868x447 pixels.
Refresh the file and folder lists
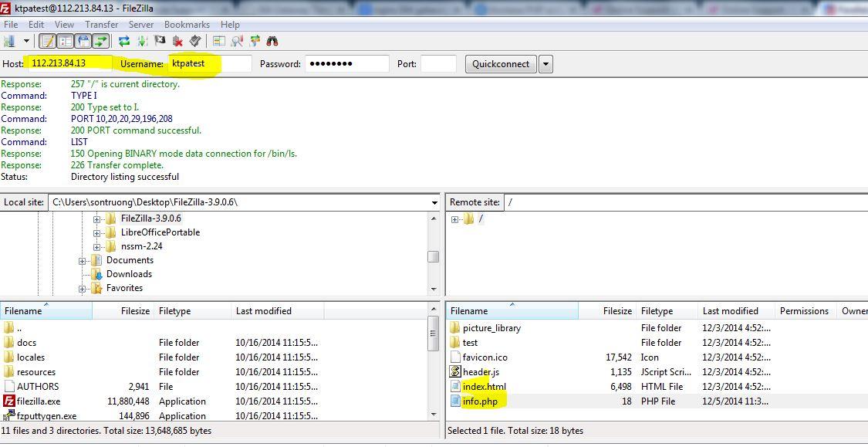tap(124, 41)
